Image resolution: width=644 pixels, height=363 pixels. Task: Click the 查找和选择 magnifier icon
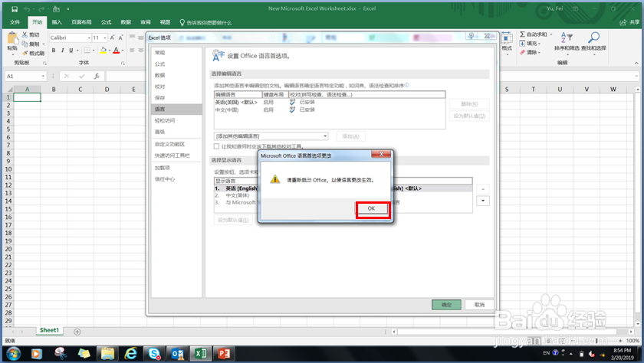tap(593, 38)
